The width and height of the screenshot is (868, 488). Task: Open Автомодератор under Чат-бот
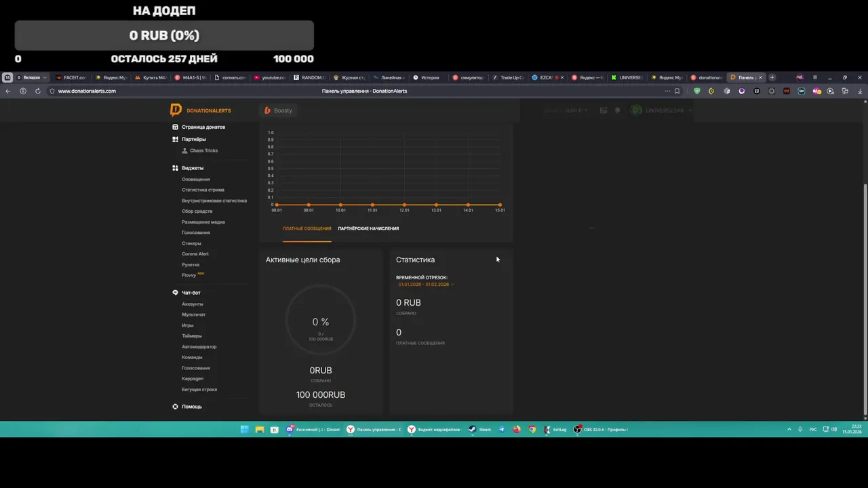click(x=199, y=346)
